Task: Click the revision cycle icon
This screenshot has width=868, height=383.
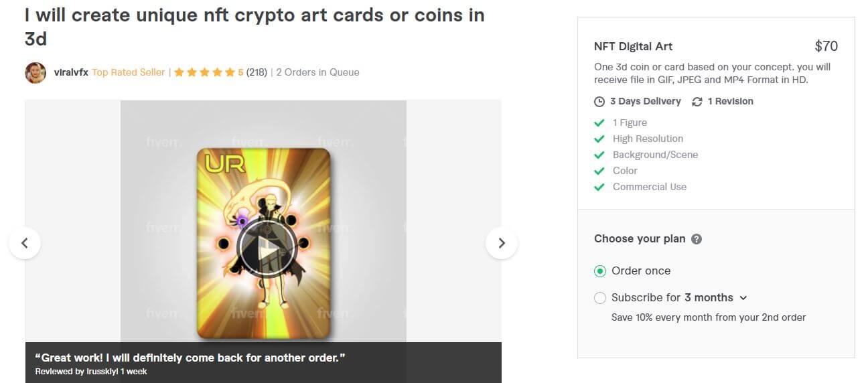Action: point(697,102)
